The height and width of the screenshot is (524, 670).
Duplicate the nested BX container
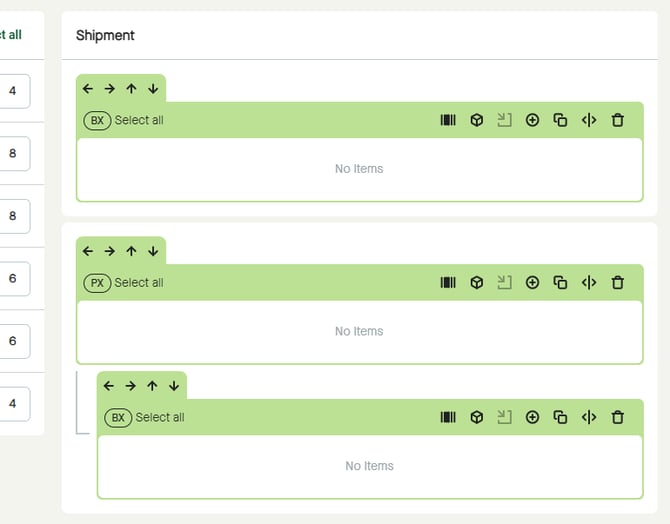tap(560, 417)
